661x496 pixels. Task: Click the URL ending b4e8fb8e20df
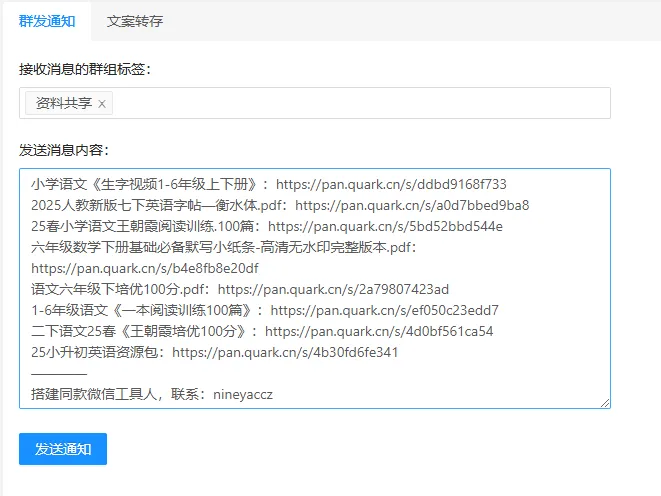point(145,268)
